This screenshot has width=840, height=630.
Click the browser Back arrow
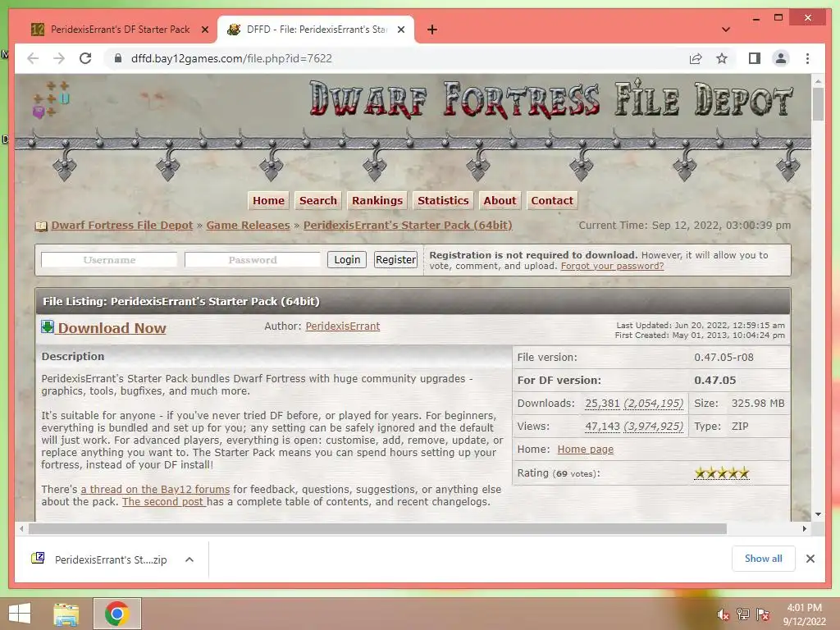click(x=33, y=58)
